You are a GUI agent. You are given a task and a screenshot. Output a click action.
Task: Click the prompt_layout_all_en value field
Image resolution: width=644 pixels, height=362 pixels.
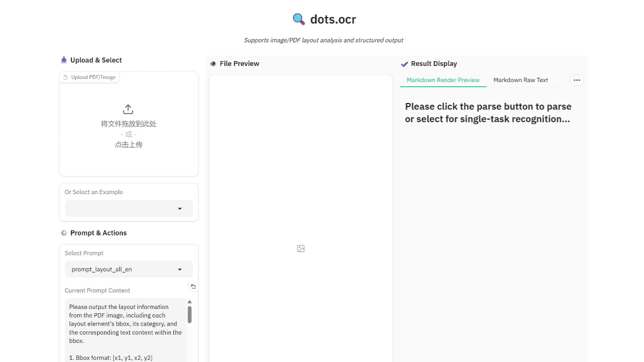pos(129,269)
